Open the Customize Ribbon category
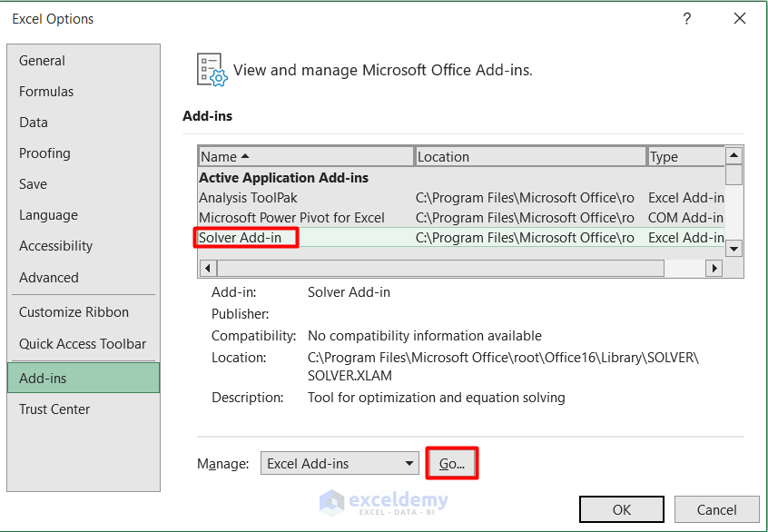Screen dimensions: 768x532 pyautogui.click(x=74, y=312)
